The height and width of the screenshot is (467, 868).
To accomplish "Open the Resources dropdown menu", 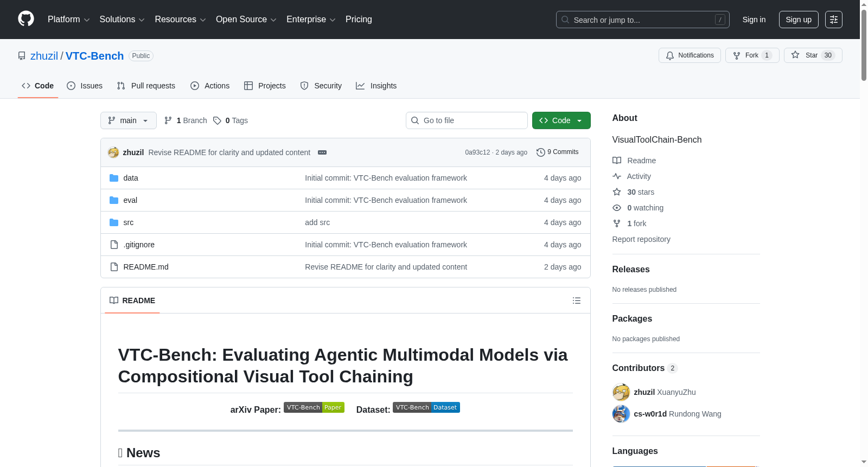I will (x=180, y=20).
